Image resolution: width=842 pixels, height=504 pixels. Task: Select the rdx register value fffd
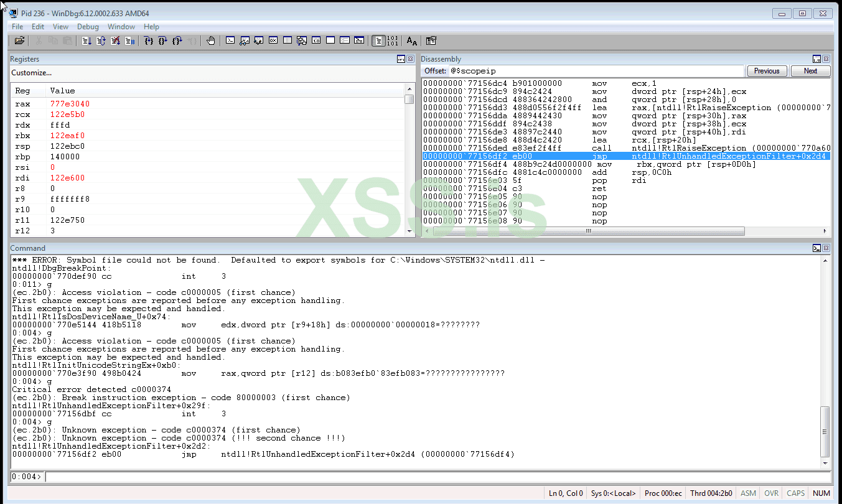tap(60, 125)
